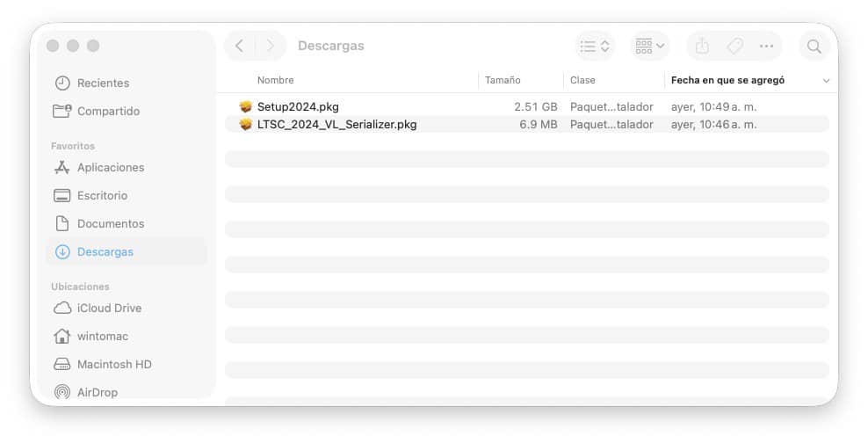
Task: Go forward with the right chevron
Action: pyautogui.click(x=270, y=46)
